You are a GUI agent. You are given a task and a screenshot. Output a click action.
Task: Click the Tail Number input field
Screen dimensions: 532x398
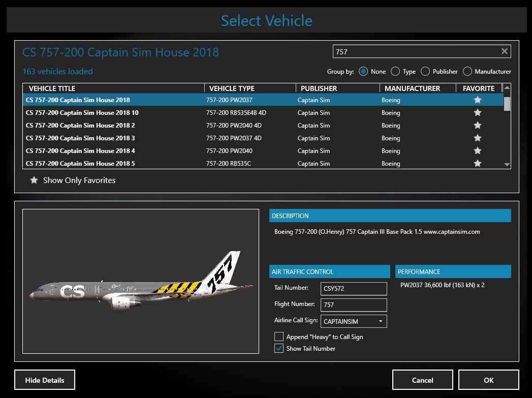click(354, 289)
